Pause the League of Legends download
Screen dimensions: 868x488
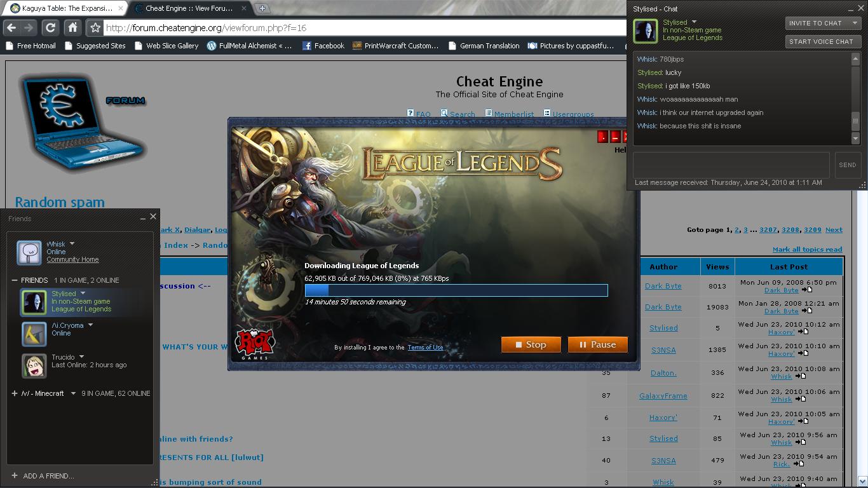598,344
